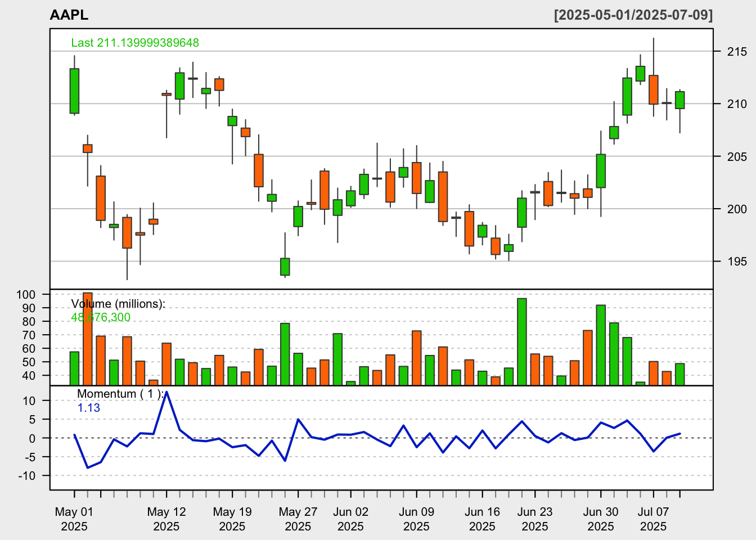
Task: Click the last green candlestick of the chart
Action: (679, 100)
